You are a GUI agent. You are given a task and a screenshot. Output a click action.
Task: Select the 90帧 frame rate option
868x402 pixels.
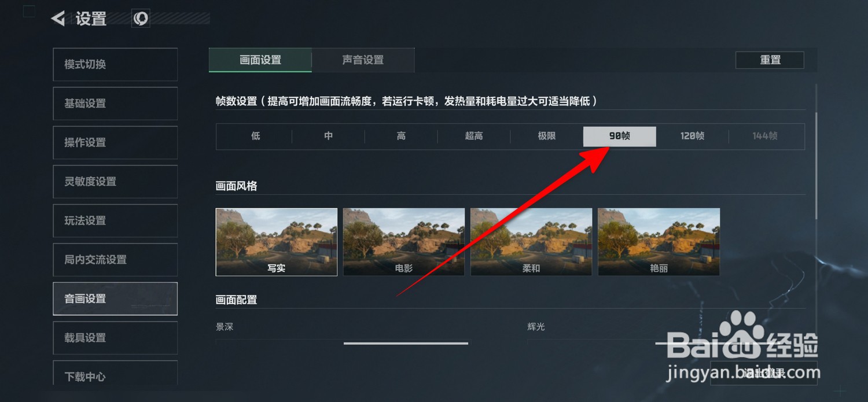pos(619,137)
